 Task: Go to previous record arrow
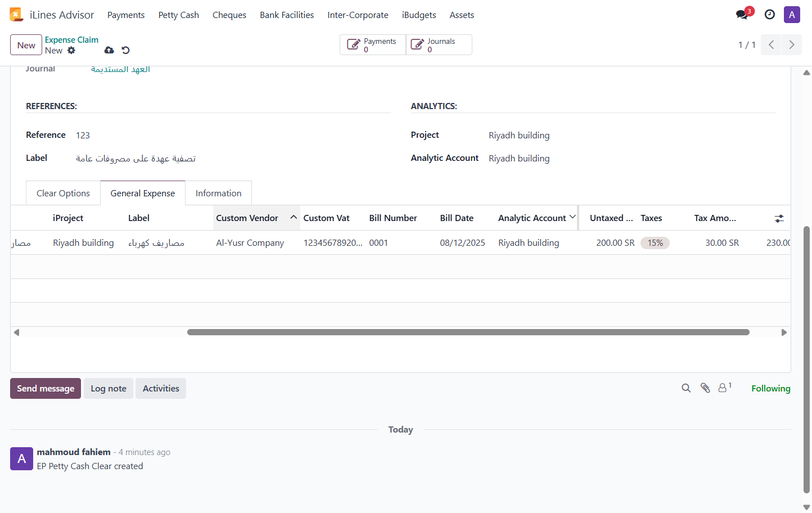[772, 45]
